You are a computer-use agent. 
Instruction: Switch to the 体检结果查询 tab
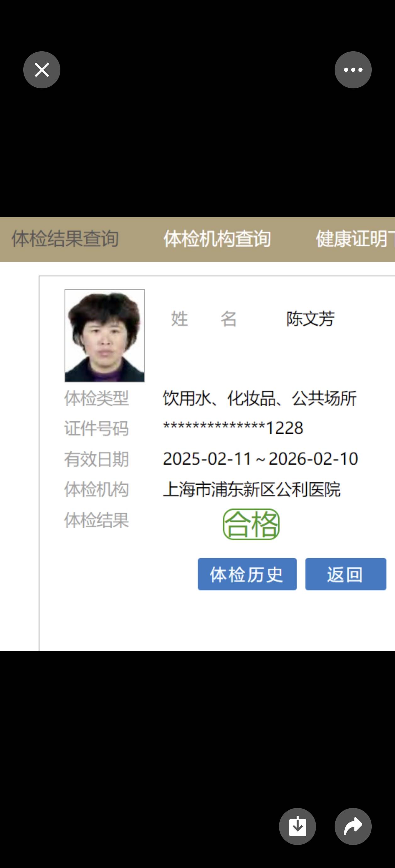(x=65, y=239)
